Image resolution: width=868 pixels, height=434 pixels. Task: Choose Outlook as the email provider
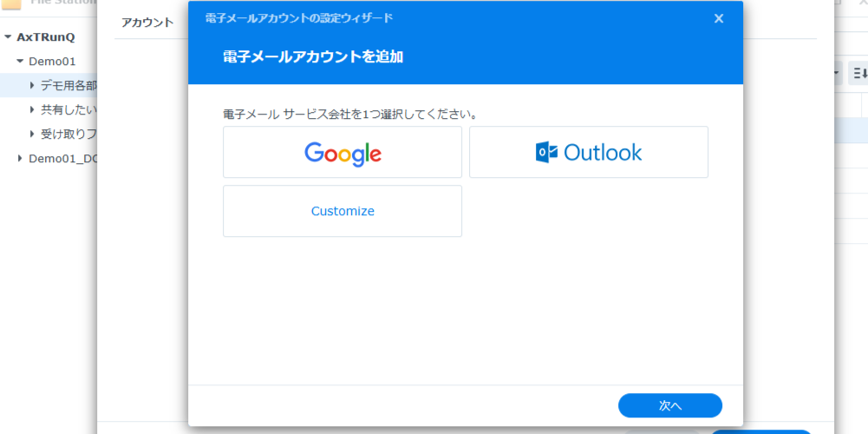pyautogui.click(x=589, y=153)
